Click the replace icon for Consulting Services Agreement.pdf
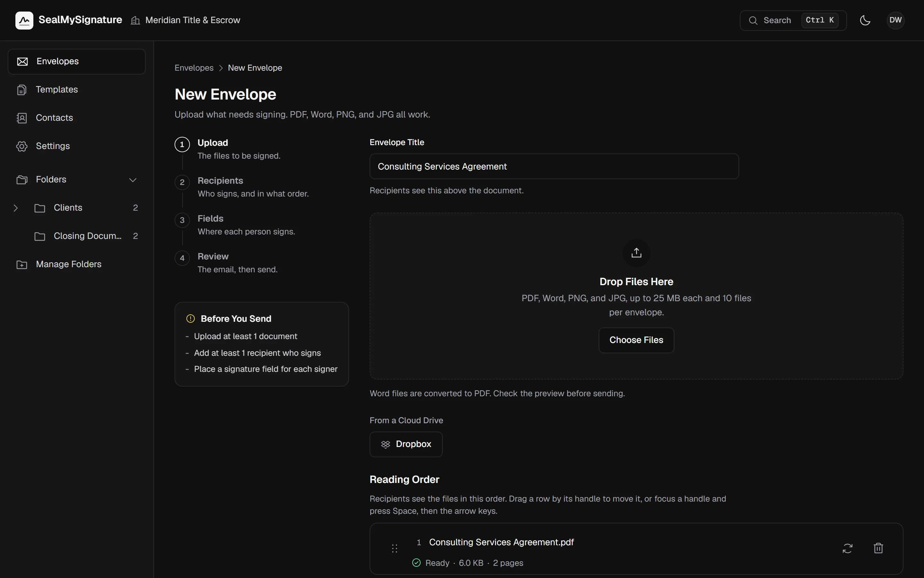 pyautogui.click(x=847, y=548)
